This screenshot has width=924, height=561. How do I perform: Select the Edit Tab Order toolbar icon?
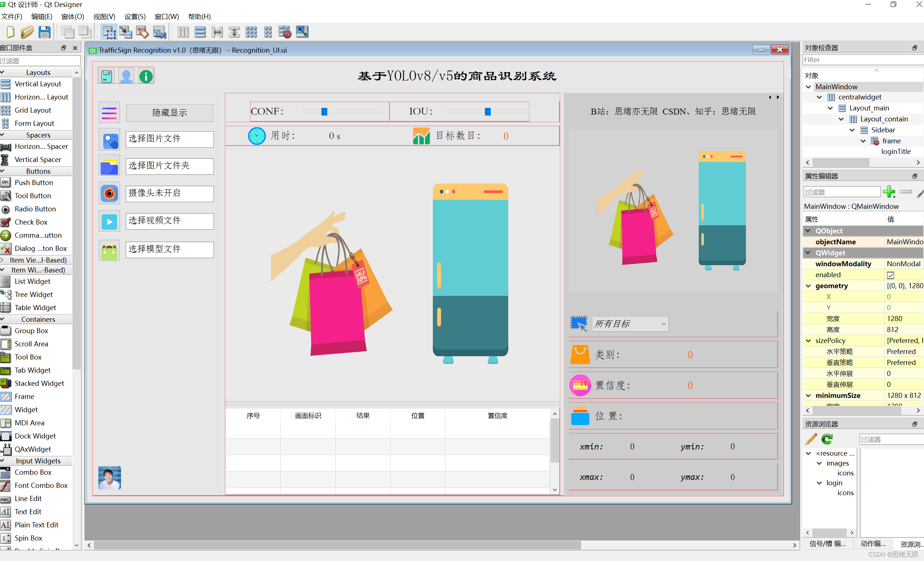point(159,32)
